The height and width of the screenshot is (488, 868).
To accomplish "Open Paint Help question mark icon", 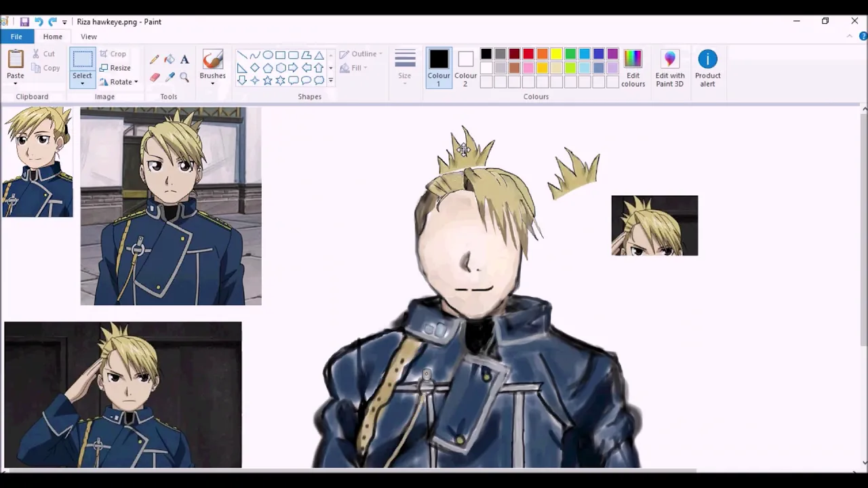I will click(863, 37).
